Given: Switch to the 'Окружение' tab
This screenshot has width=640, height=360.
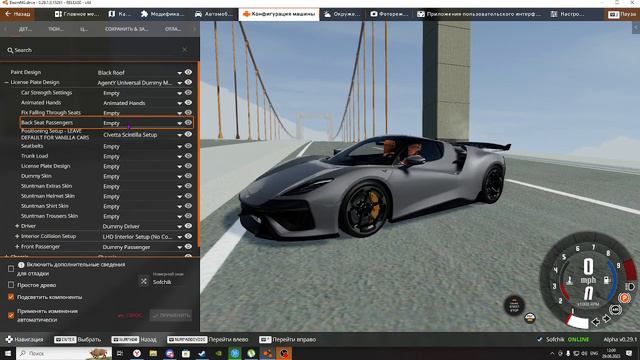Looking at the screenshot, I should point(342,14).
